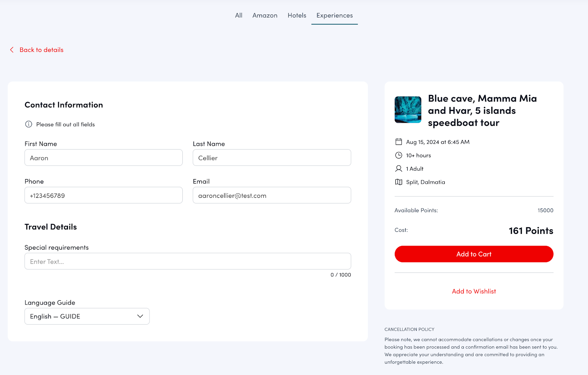This screenshot has height=375, width=588.
Task: Switch to the All tab
Action: [x=239, y=15]
